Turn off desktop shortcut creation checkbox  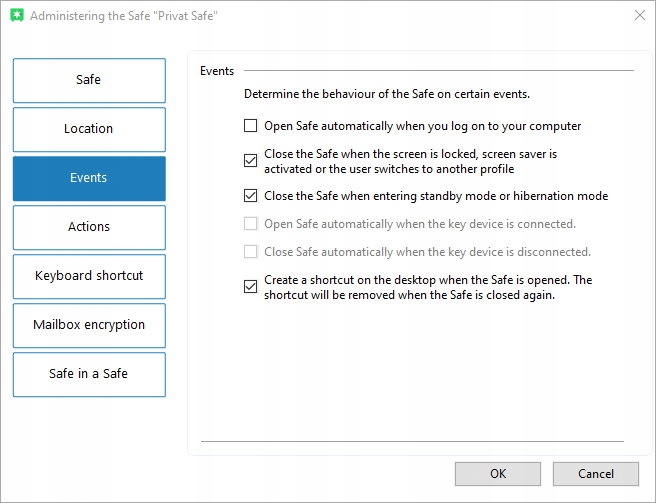[251, 287]
